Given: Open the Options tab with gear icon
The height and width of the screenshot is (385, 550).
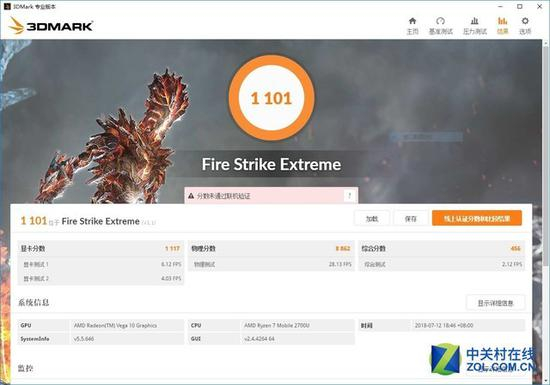Looking at the screenshot, I should pyautogui.click(x=525, y=26).
